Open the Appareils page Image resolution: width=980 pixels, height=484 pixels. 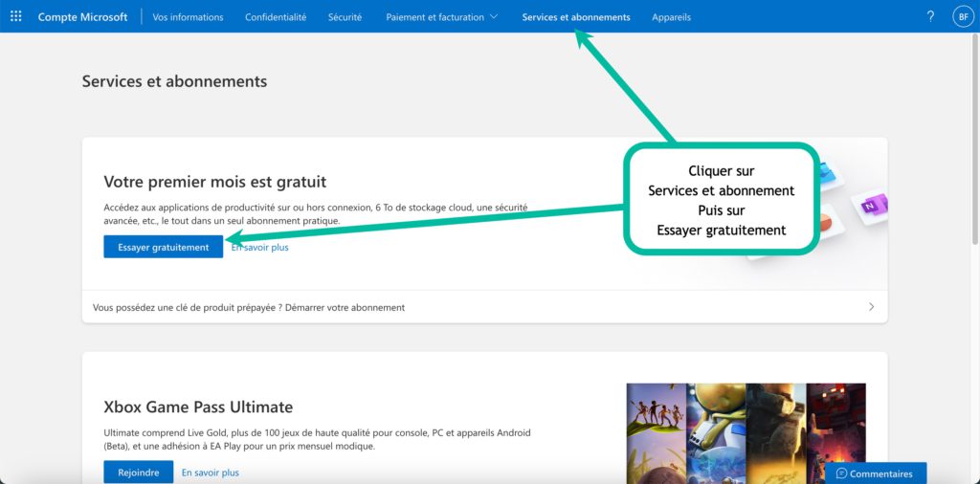(671, 16)
